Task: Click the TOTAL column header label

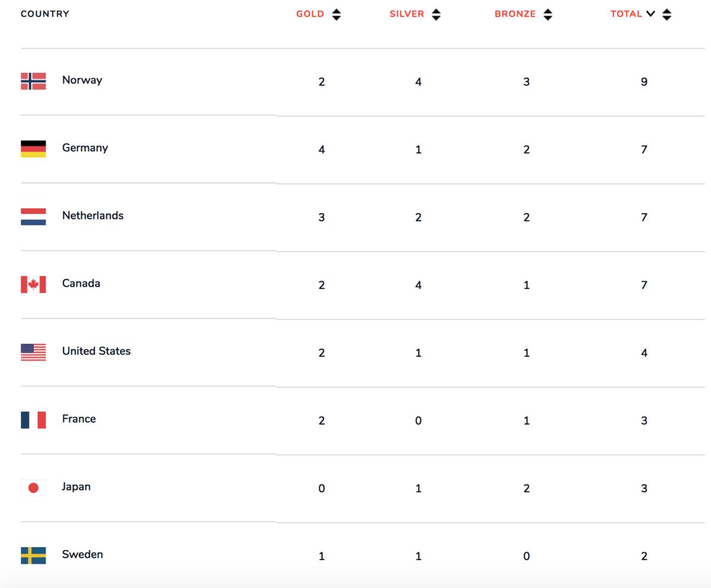Action: pos(626,14)
